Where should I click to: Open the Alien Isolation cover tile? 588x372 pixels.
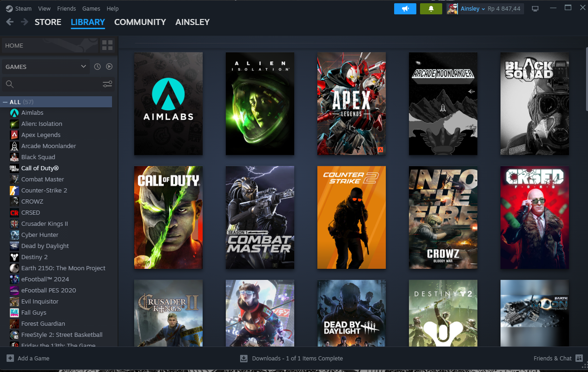pos(260,104)
